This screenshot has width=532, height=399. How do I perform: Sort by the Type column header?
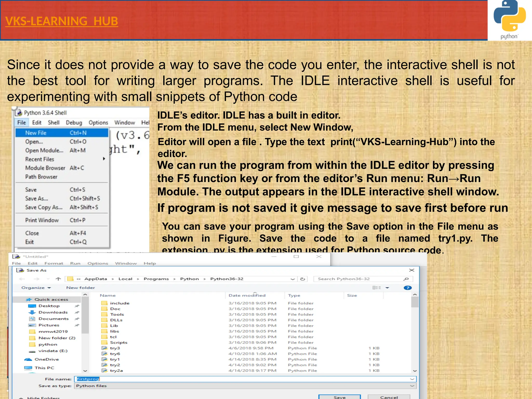(294, 295)
